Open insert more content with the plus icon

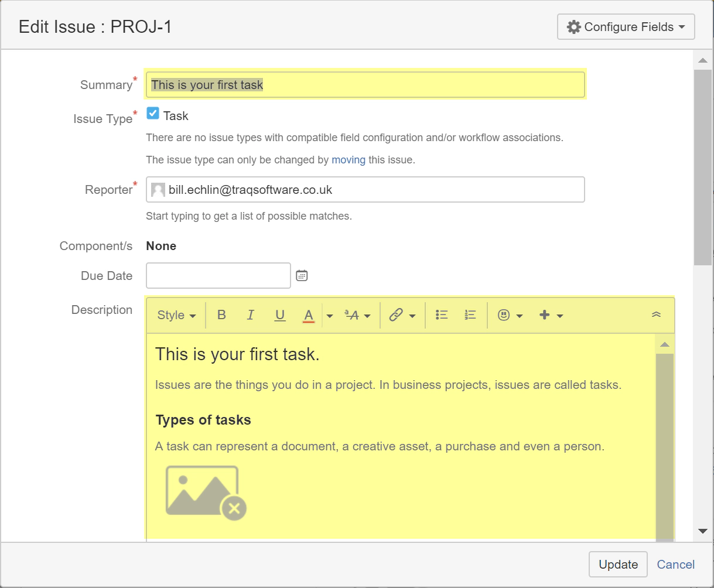pos(545,315)
